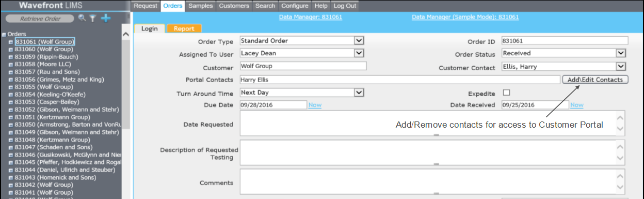Image resolution: width=644 pixels, height=199 pixels.
Task: Expand order 831060 with its plus icon
Action: tap(11, 50)
